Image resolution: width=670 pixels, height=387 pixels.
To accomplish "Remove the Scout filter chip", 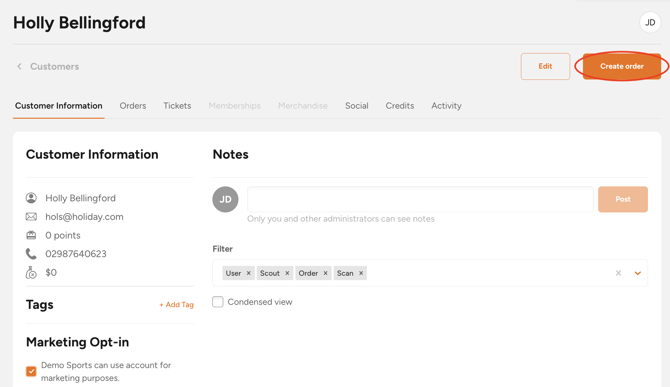I will tap(287, 273).
